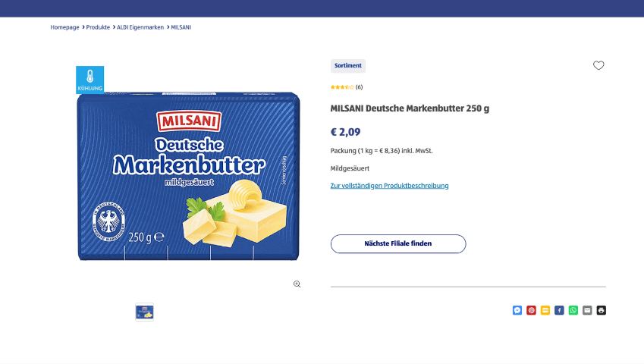Screen dimensions: 644x364
Task: Click the magnifier zoom icon below product image
Action: click(297, 284)
